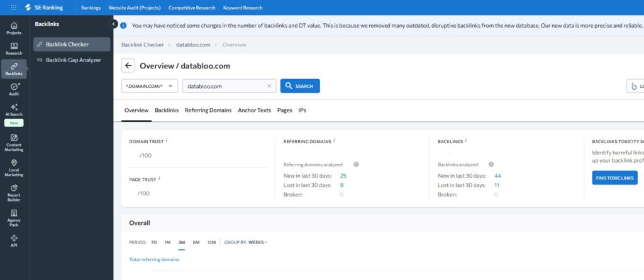This screenshot has width=644, height=280.
Task: Open Website Audit (Projects) top menu
Action: [135, 8]
